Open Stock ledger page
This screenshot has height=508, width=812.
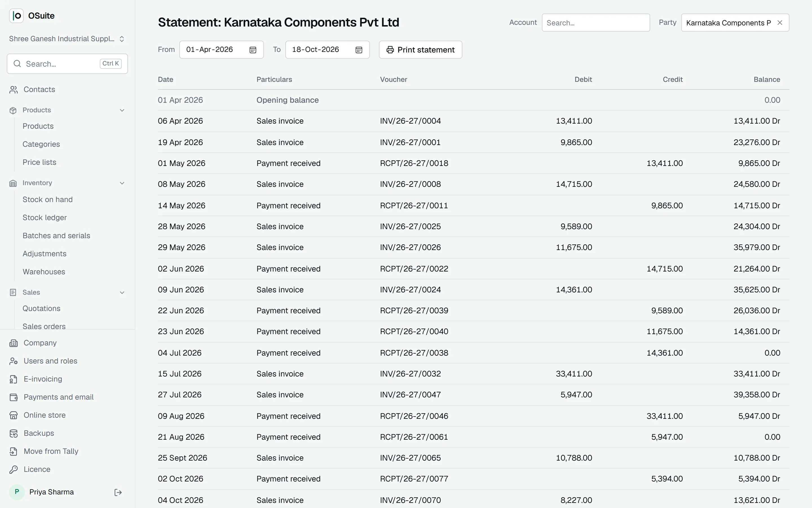45,218
